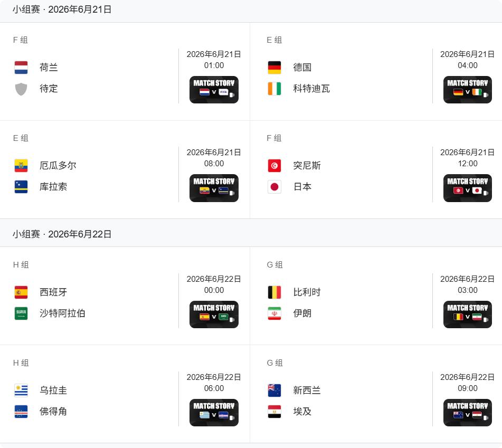This screenshot has height=448, width=502.
Task: Click the Egypt flag icon
Action: (x=274, y=412)
